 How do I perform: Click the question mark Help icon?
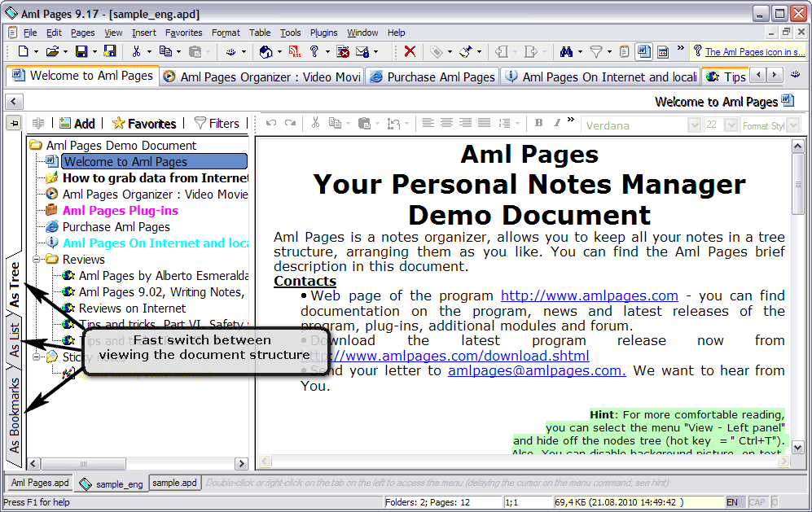click(314, 51)
